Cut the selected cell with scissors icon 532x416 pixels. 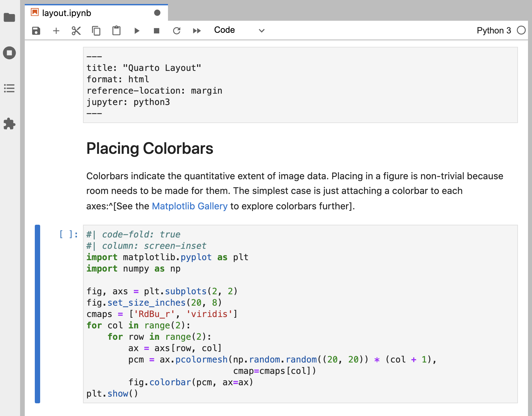tap(76, 31)
